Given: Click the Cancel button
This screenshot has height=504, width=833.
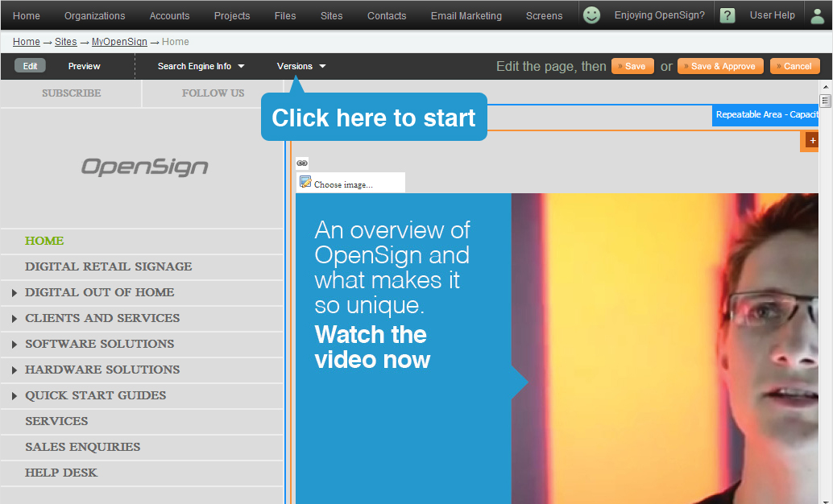Looking at the screenshot, I should tap(795, 66).
